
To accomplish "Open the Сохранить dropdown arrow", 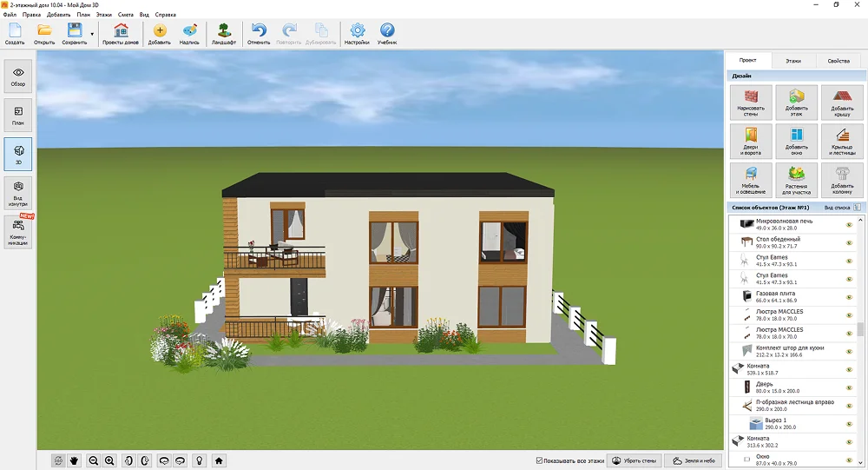I will click(x=92, y=34).
